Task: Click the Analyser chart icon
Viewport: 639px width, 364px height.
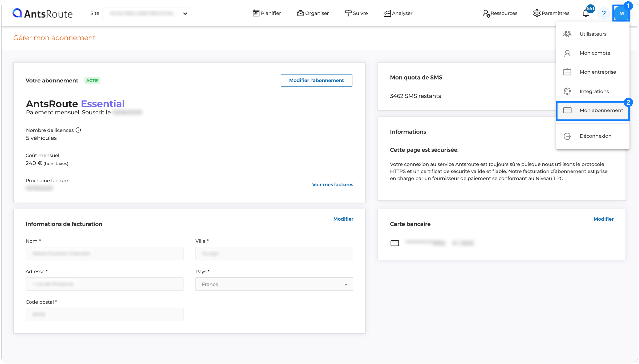Action: (x=387, y=13)
